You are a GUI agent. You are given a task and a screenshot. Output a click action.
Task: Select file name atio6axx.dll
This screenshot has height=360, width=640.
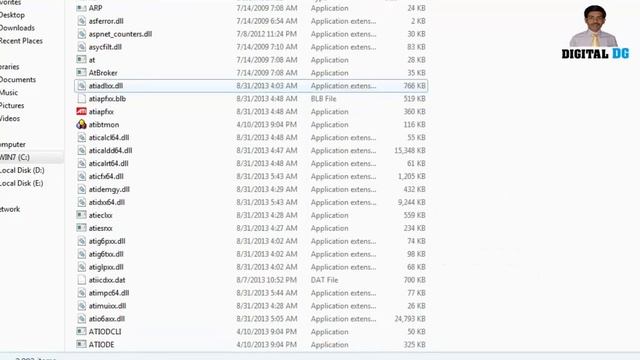[x=107, y=319]
